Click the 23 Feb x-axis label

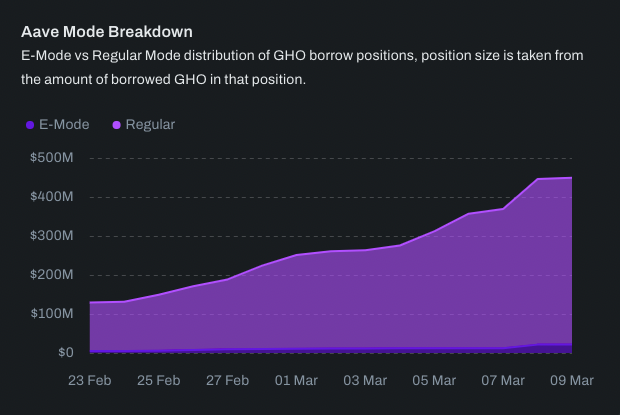point(90,380)
